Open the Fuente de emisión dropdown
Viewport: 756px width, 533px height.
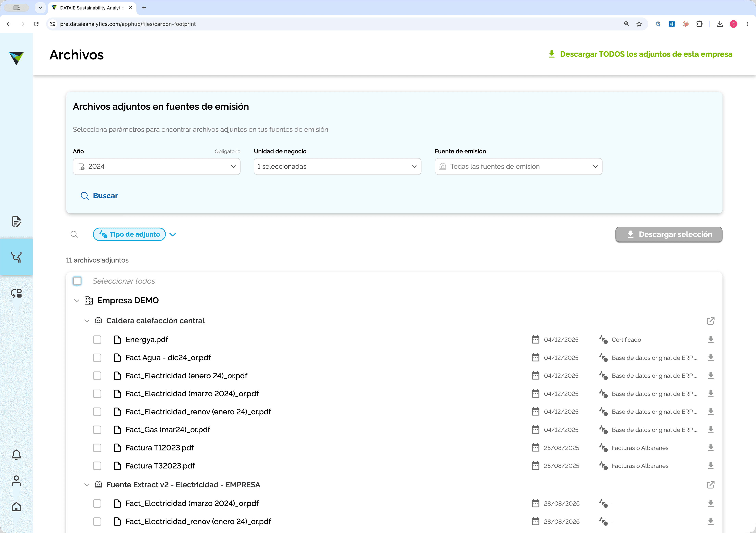pos(519,166)
